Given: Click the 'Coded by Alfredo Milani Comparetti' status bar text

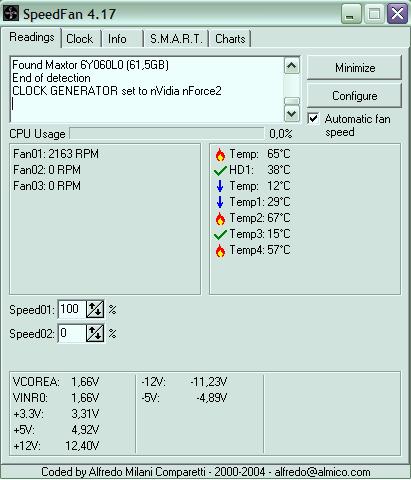Looking at the screenshot, I should click(206, 472).
